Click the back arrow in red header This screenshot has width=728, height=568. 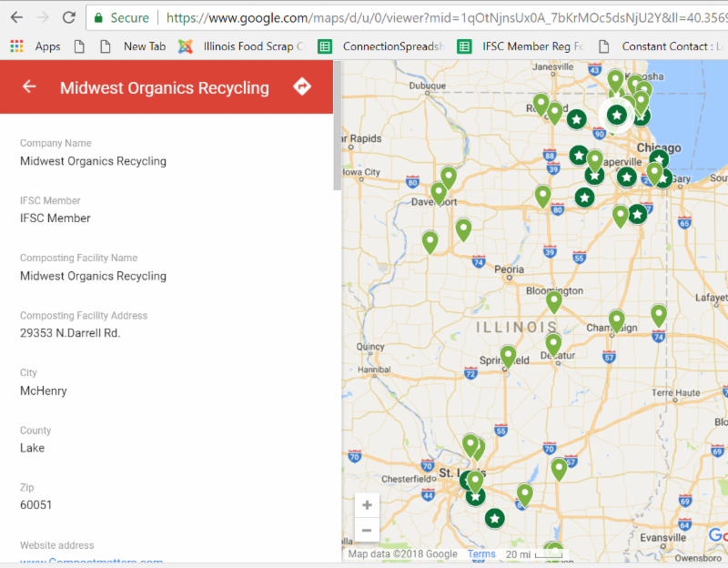pyautogui.click(x=30, y=87)
